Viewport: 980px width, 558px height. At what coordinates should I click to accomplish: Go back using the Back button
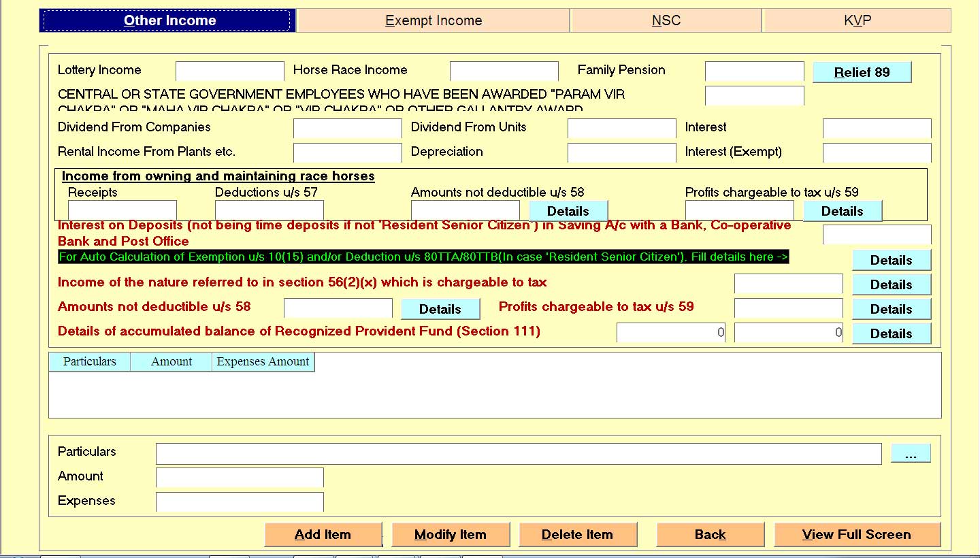(710, 534)
